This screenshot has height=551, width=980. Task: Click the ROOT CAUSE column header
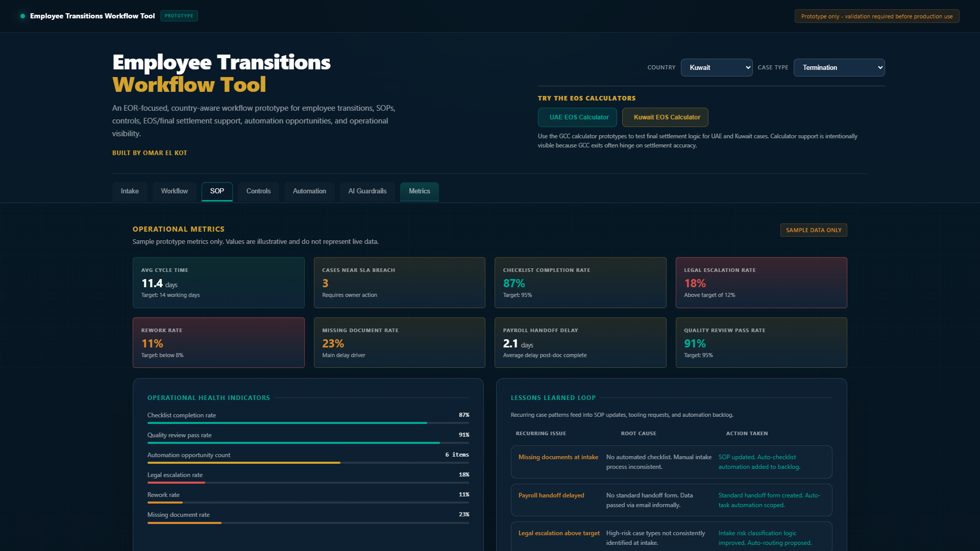point(639,434)
